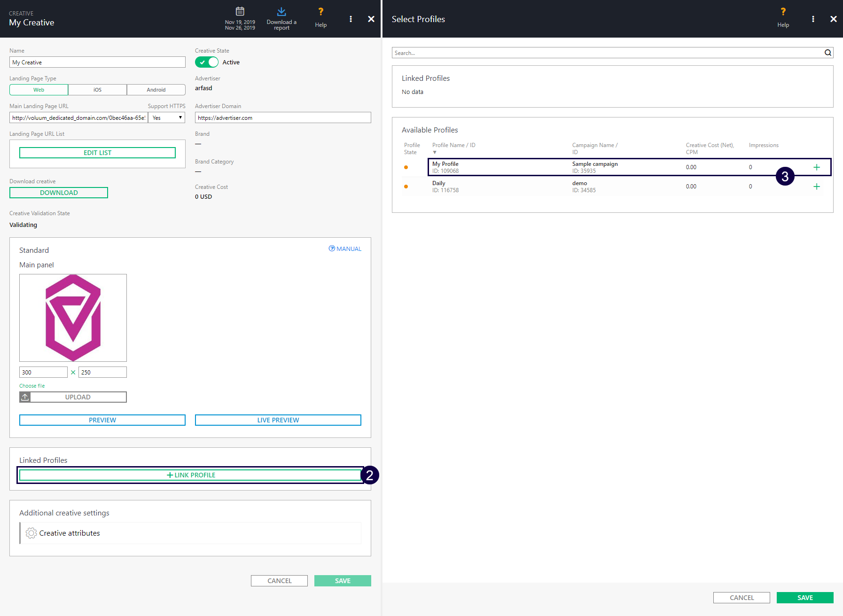843x616 pixels.
Task: Open the MANUAL help link
Action: pyautogui.click(x=345, y=249)
